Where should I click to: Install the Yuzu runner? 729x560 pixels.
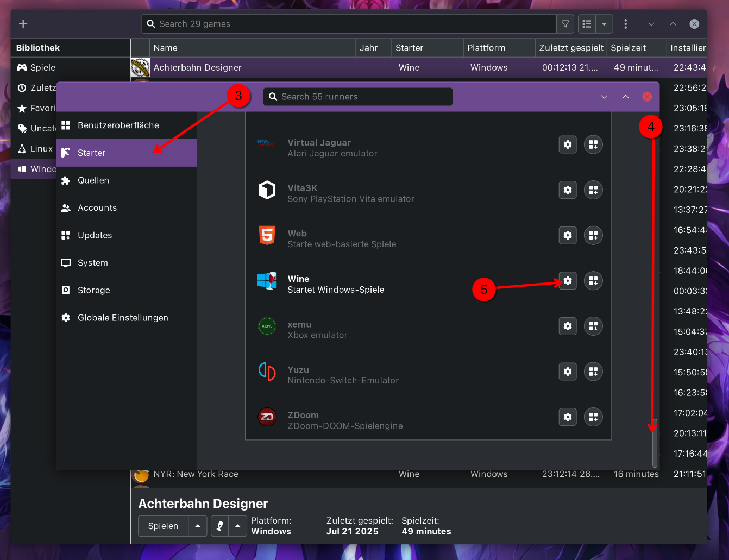593,372
